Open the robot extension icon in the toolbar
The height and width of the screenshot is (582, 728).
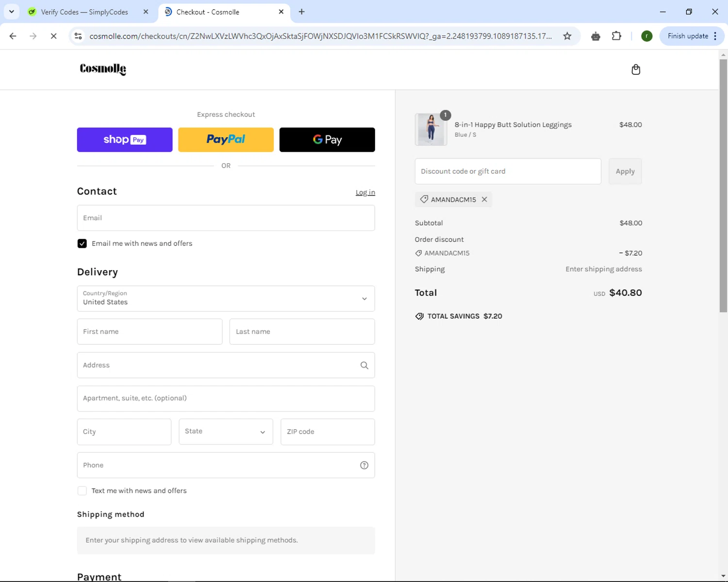pyautogui.click(x=596, y=36)
